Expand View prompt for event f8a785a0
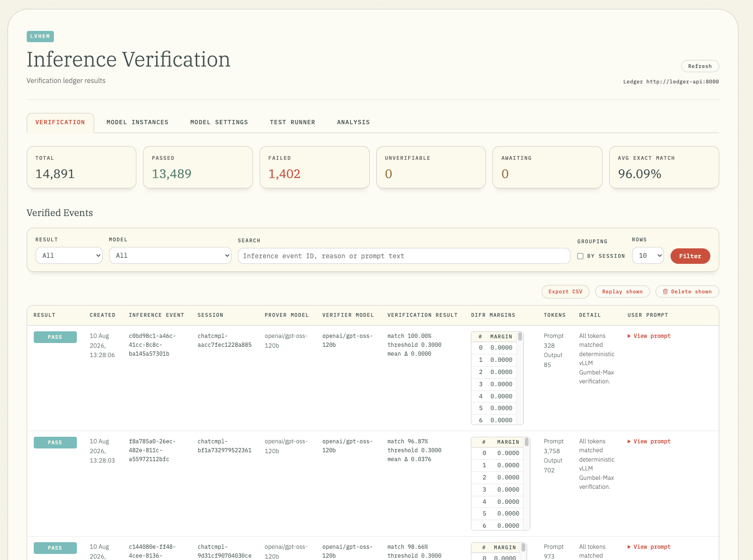 point(649,441)
